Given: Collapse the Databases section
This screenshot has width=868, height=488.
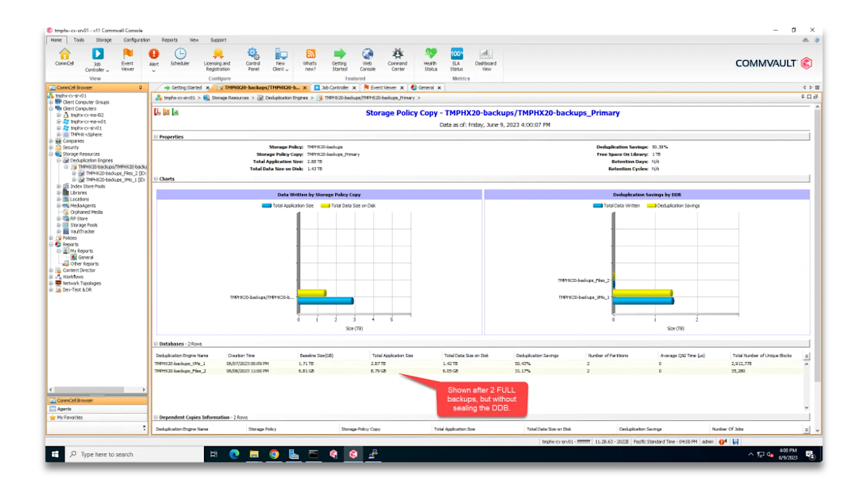Looking at the screenshot, I should (156, 344).
